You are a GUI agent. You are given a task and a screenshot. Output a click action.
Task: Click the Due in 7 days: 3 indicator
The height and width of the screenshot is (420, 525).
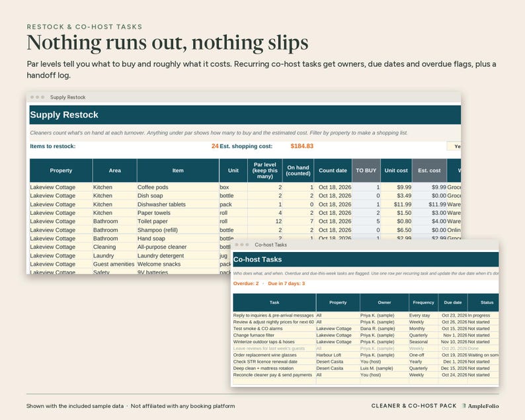pos(286,283)
